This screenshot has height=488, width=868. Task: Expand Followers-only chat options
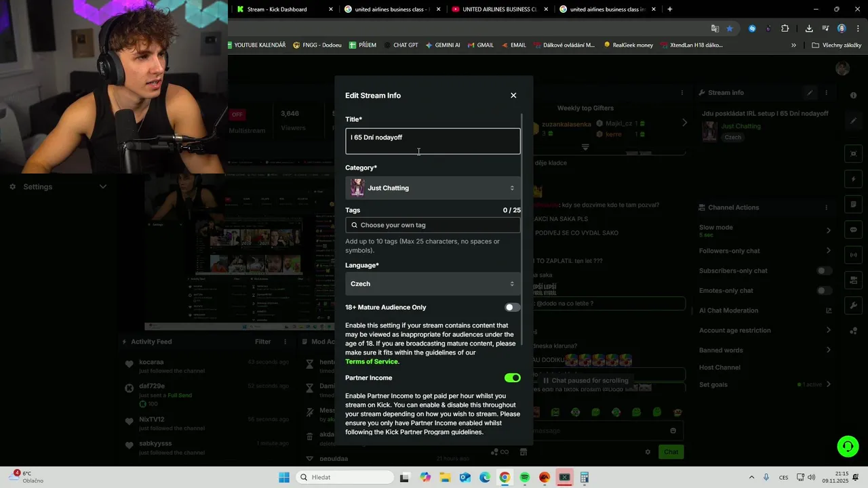point(828,251)
